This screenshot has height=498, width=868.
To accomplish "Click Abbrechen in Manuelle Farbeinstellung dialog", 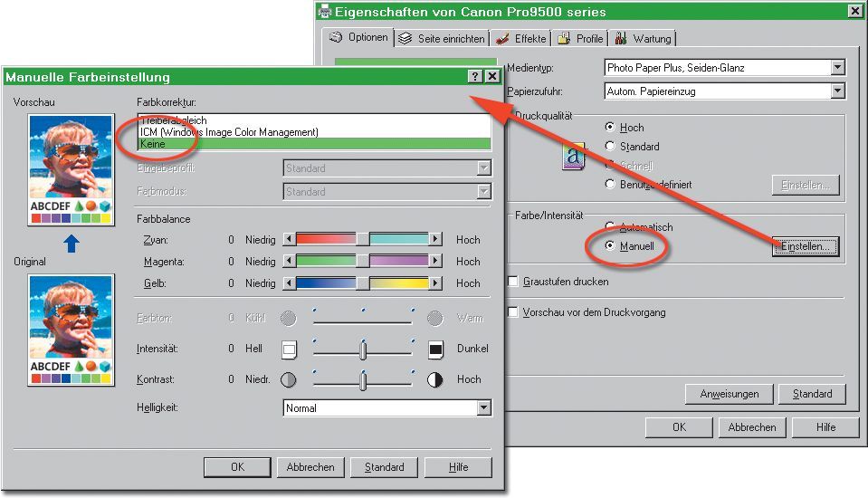I will click(310, 467).
